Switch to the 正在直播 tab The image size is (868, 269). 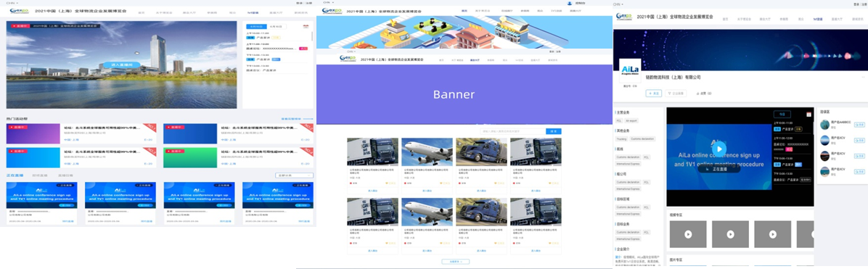(15, 175)
